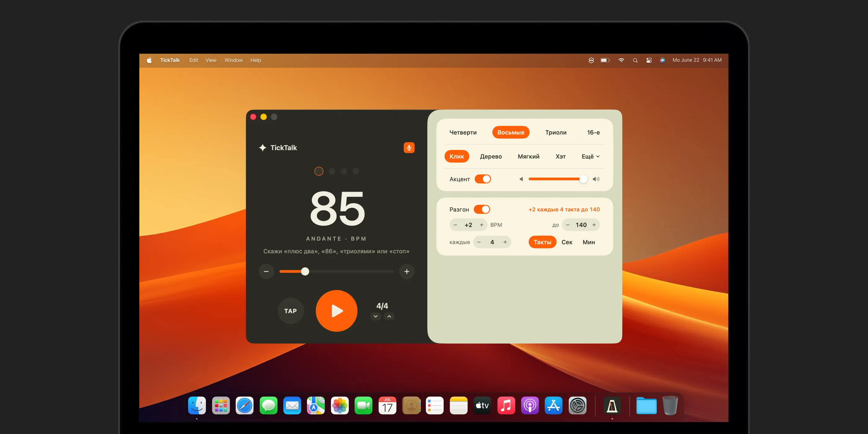Click the tempo slider track
This screenshot has width=868, height=434.
[336, 271]
